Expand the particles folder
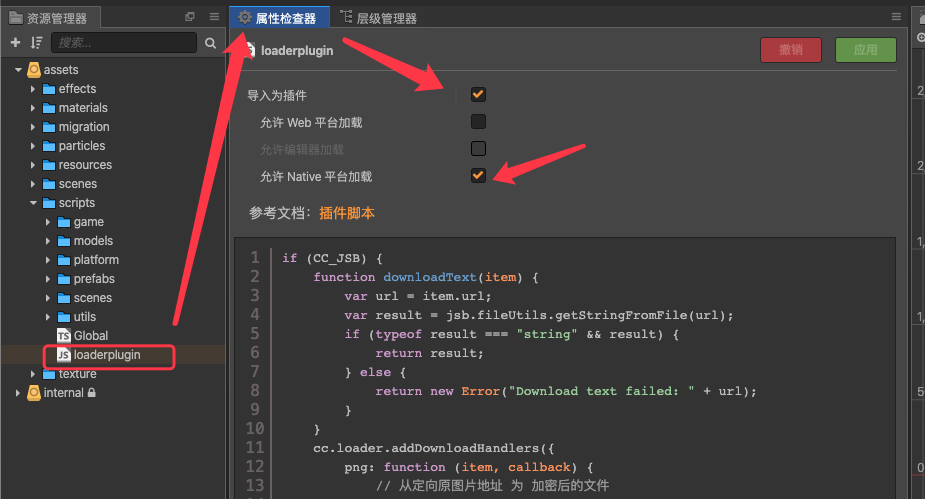This screenshot has width=925, height=499. [33, 146]
